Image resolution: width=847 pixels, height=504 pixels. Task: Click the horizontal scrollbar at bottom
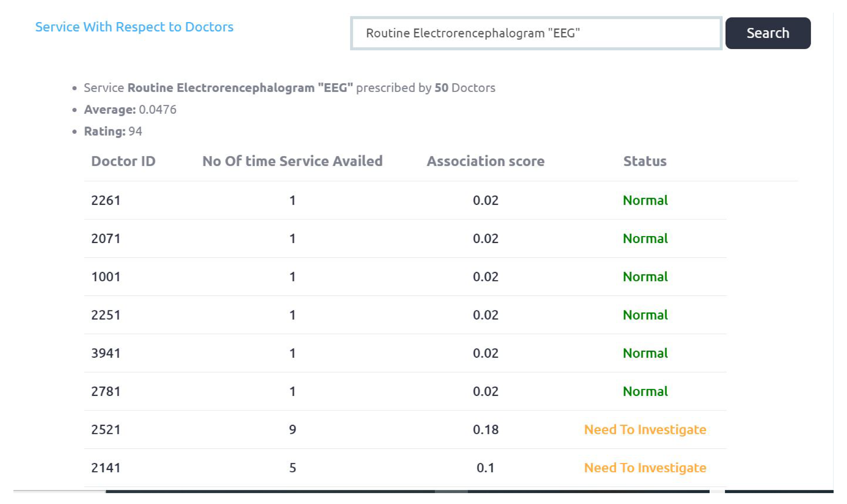(407, 491)
